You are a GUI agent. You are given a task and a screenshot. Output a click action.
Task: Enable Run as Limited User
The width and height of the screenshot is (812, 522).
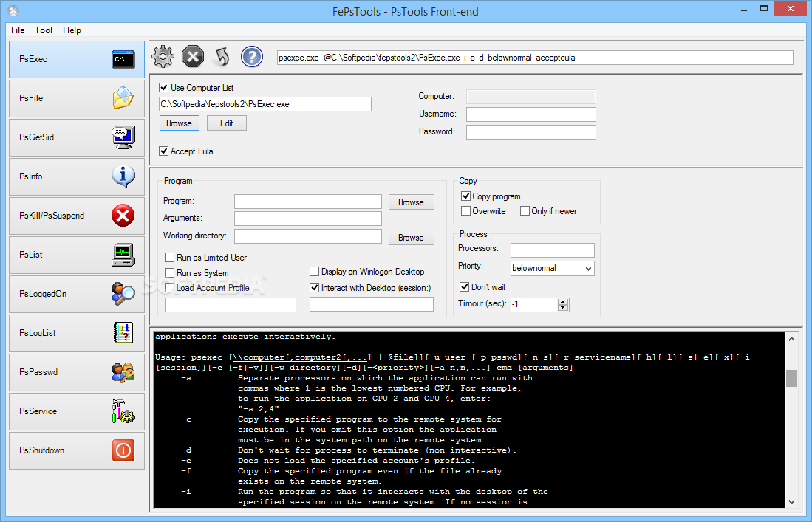pyautogui.click(x=169, y=257)
